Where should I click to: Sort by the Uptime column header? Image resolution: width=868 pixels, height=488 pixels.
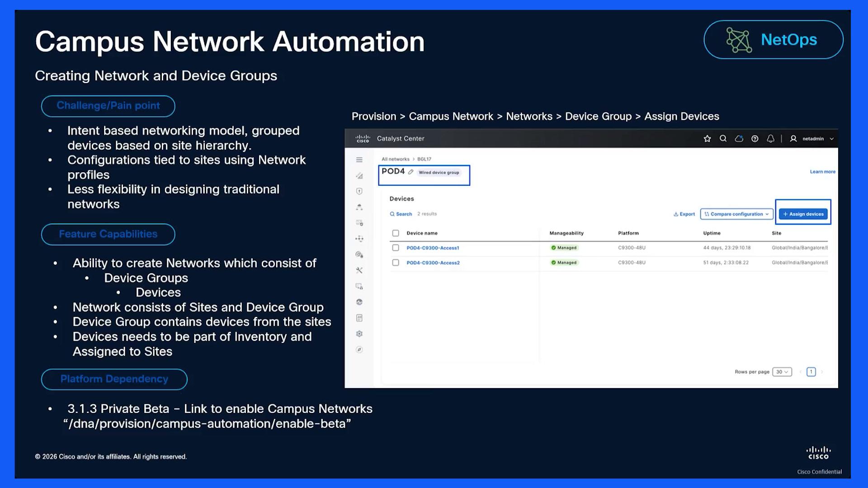click(712, 233)
